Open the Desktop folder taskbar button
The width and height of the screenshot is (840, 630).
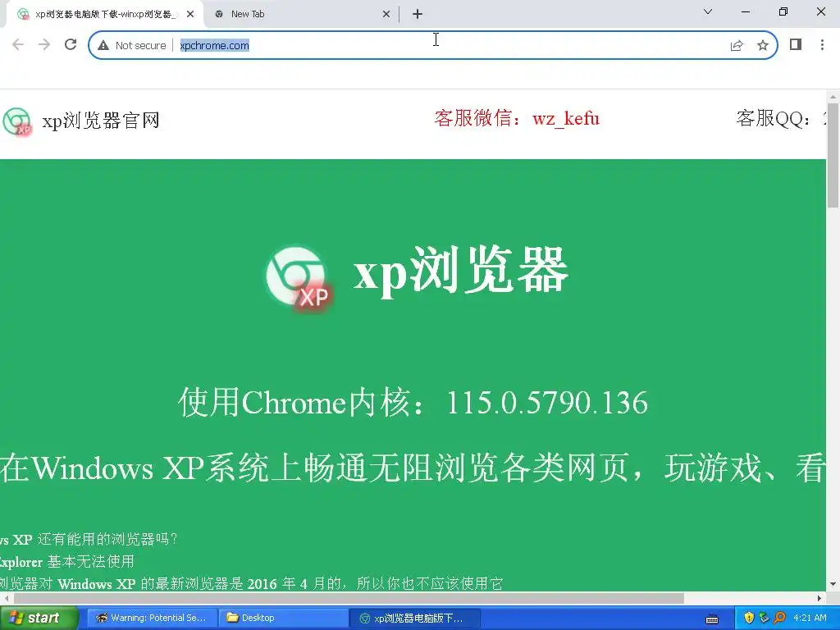pos(283,619)
